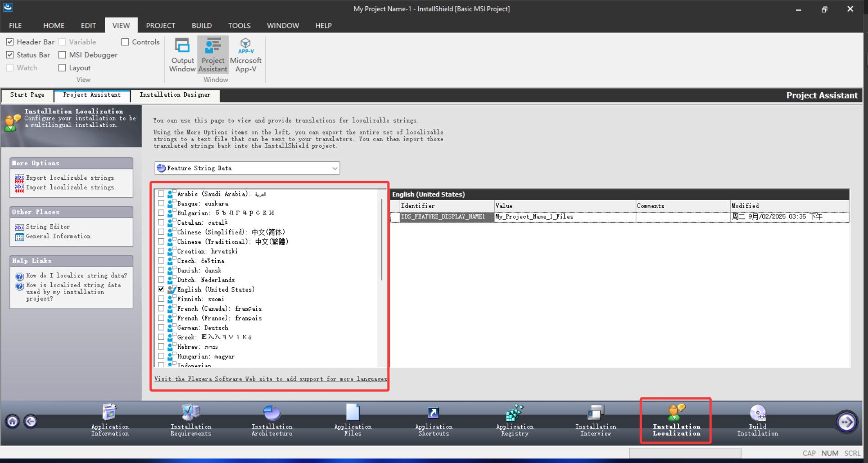
Task: Open How do I localize string data help
Action: 76,276
